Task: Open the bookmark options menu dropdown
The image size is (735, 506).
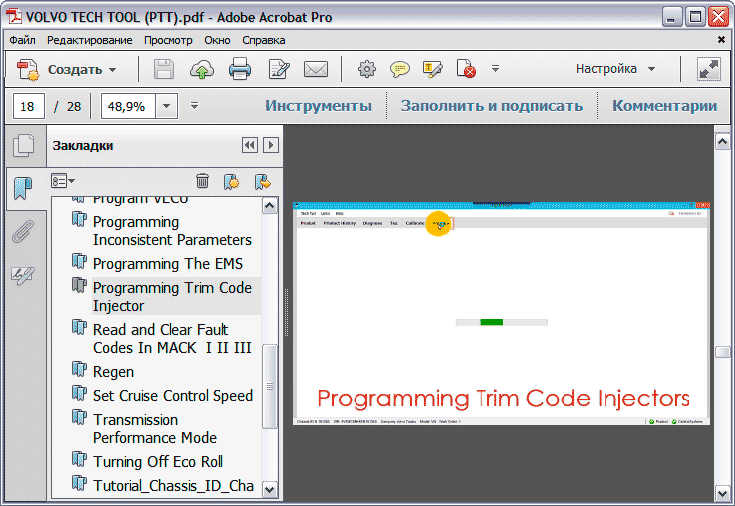Action: pos(64,181)
